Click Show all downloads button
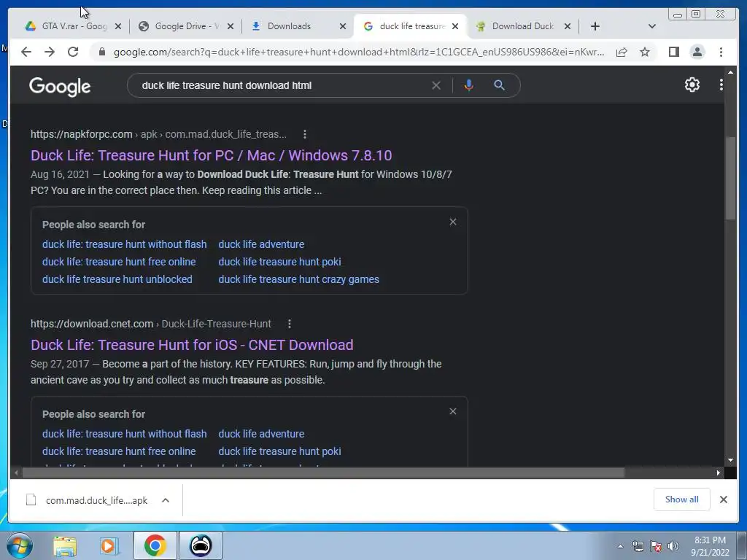This screenshot has width=747, height=560. (x=682, y=499)
